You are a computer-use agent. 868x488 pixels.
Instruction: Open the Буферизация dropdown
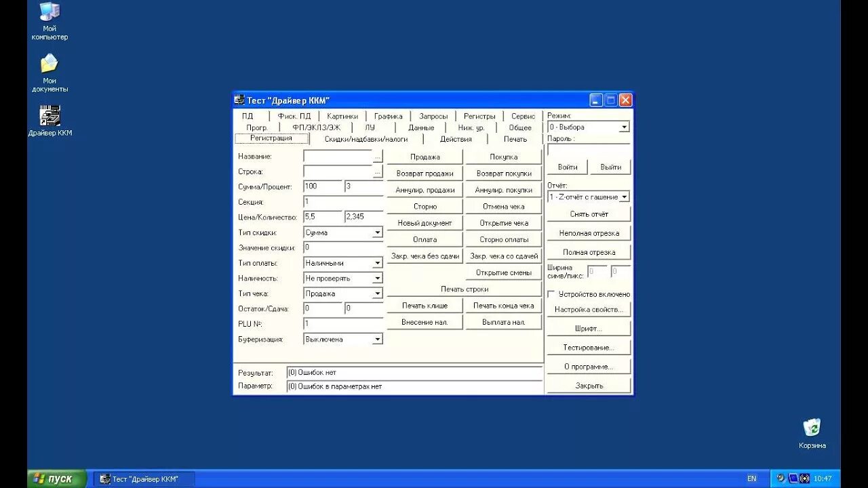pyautogui.click(x=377, y=339)
